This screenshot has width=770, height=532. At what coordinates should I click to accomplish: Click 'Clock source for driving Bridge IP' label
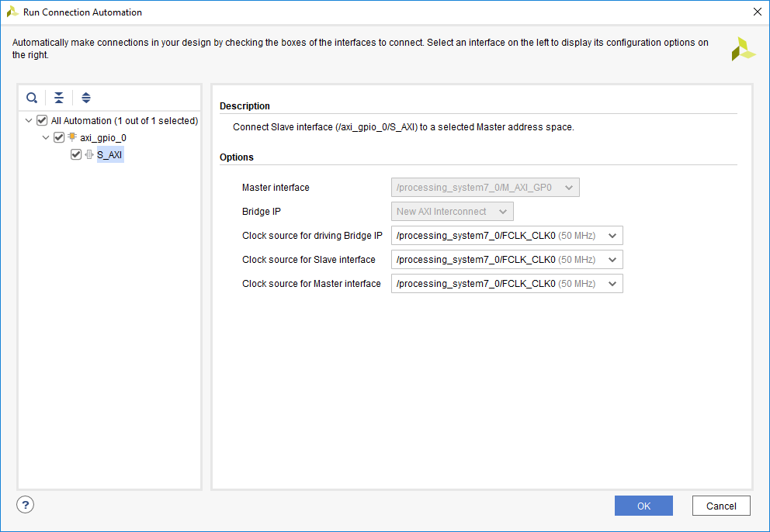pyautogui.click(x=312, y=236)
